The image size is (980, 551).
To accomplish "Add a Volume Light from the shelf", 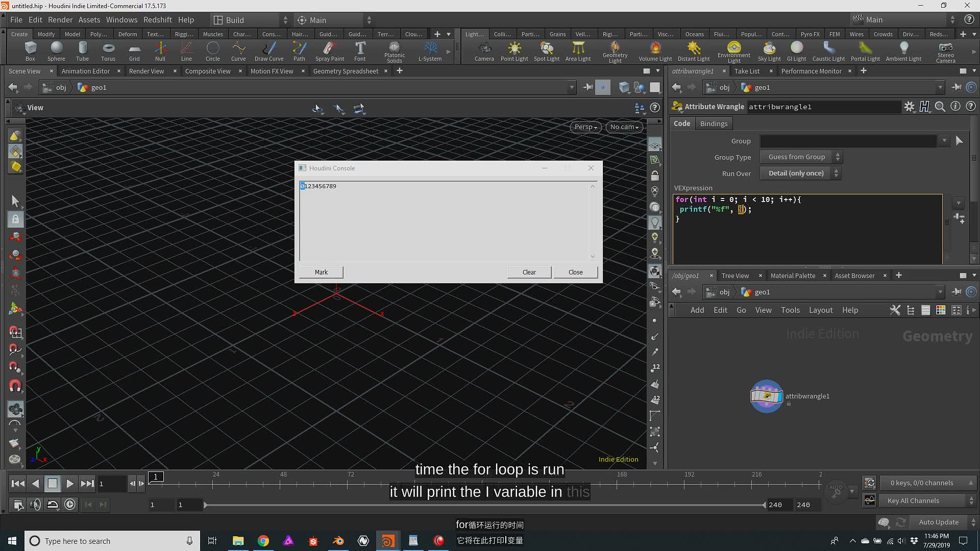I will point(655,52).
